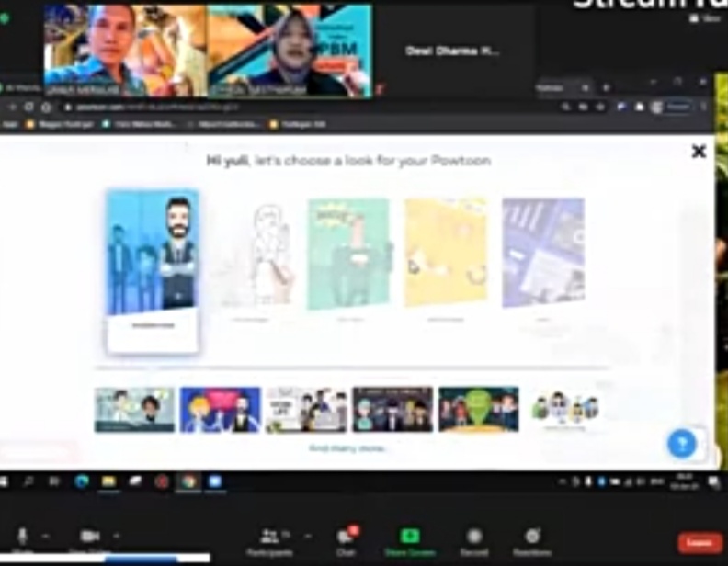The width and height of the screenshot is (728, 566).
Task: Open File Explorer from the taskbar
Action: click(108, 482)
